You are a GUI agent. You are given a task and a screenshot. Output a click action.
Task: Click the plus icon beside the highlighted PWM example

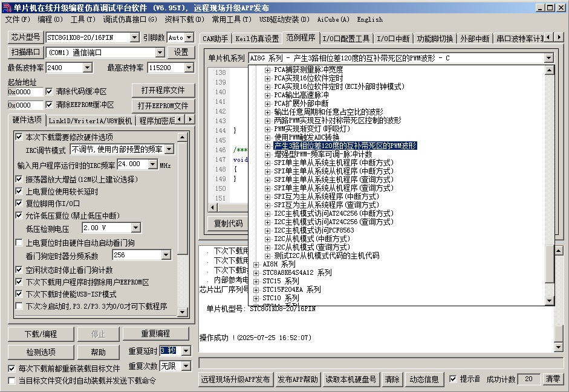(268, 146)
